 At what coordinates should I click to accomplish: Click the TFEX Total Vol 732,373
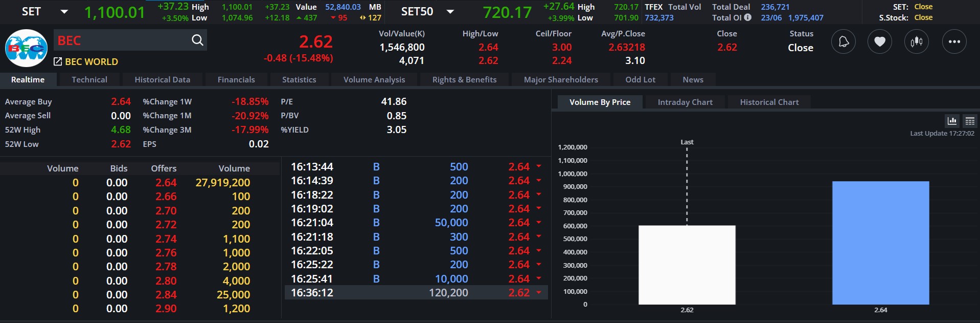click(659, 17)
